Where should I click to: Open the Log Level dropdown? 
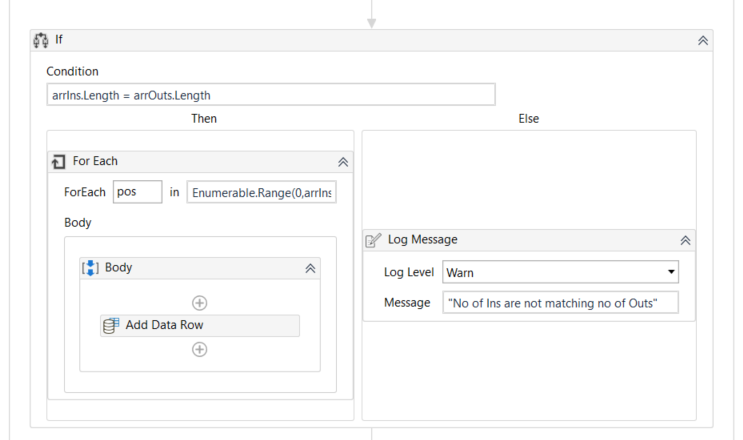tap(671, 272)
